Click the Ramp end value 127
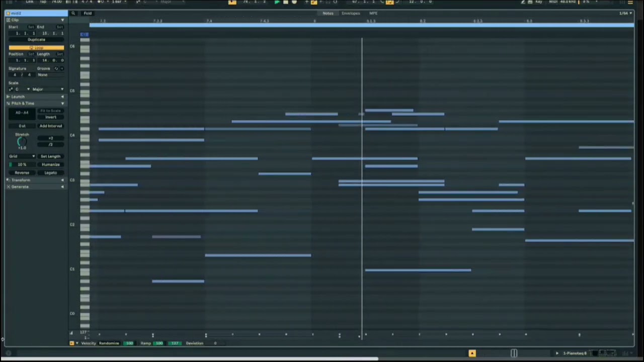The image size is (644, 362). coord(174,343)
